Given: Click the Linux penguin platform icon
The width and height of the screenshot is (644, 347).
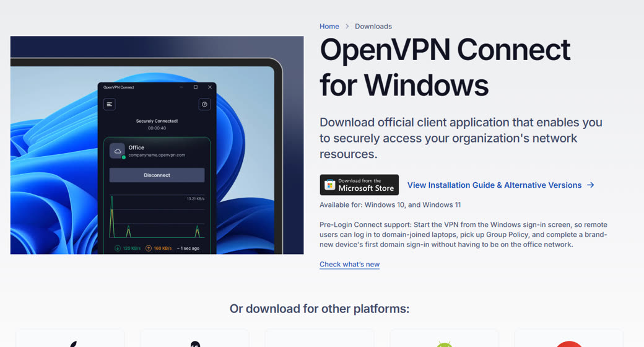Looking at the screenshot, I should tap(195, 344).
